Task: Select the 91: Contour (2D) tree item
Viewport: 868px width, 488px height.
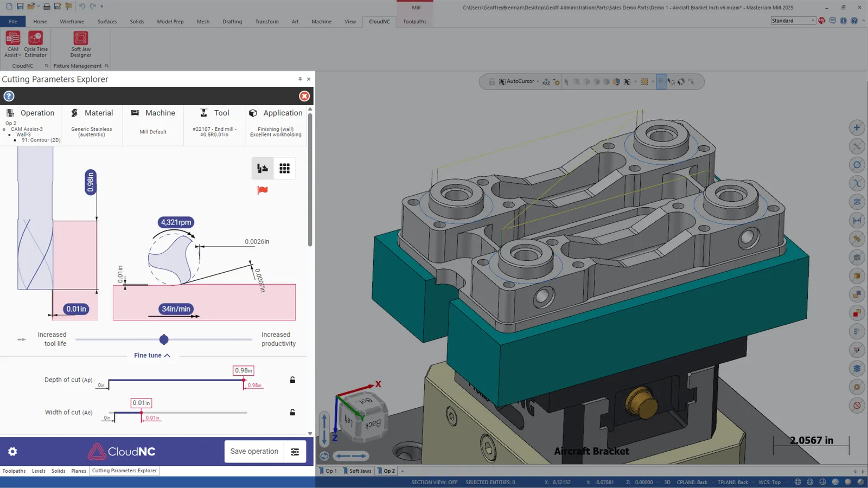Action: [x=41, y=140]
